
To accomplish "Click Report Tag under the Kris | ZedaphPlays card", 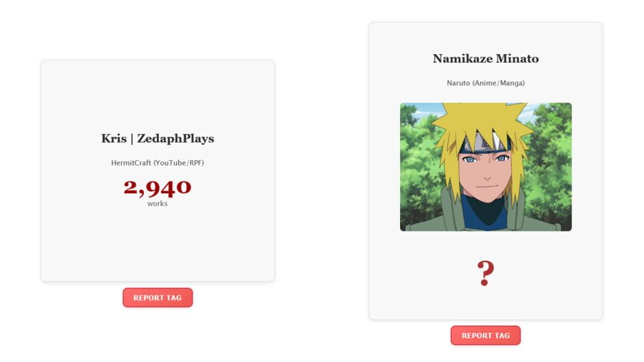I will click(158, 298).
